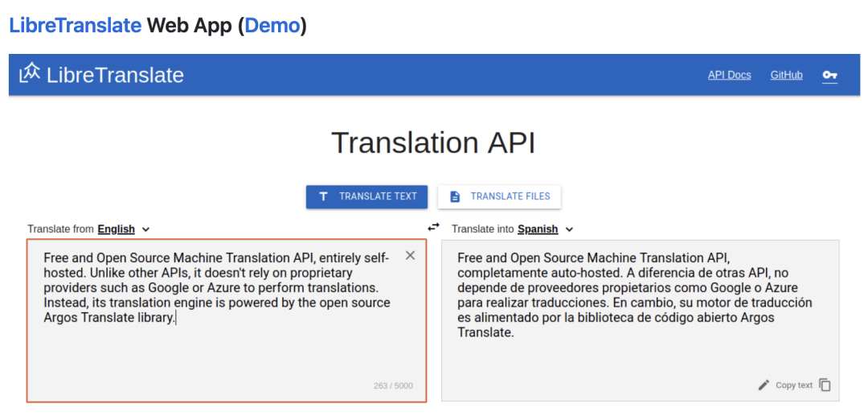This screenshot has height=416, width=868.
Task: Select the Translate Text tab button
Action: coord(366,196)
